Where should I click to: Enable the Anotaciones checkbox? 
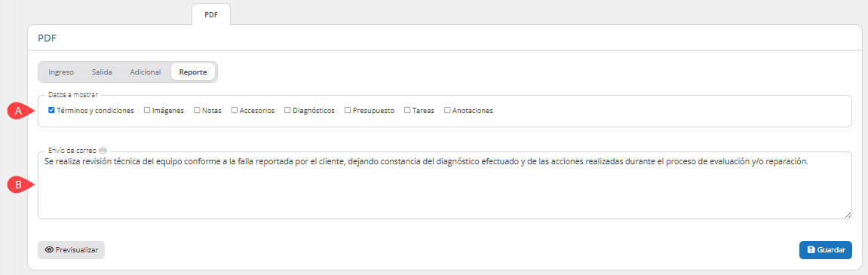446,110
